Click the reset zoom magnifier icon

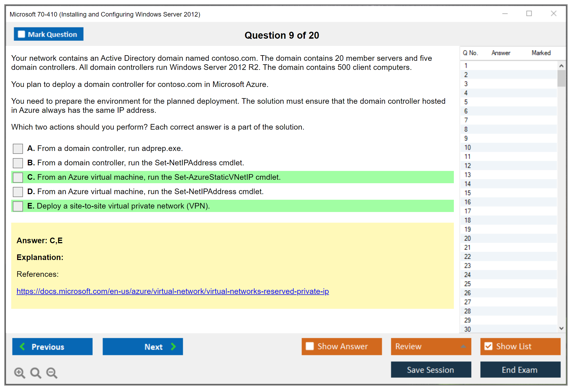tap(36, 373)
